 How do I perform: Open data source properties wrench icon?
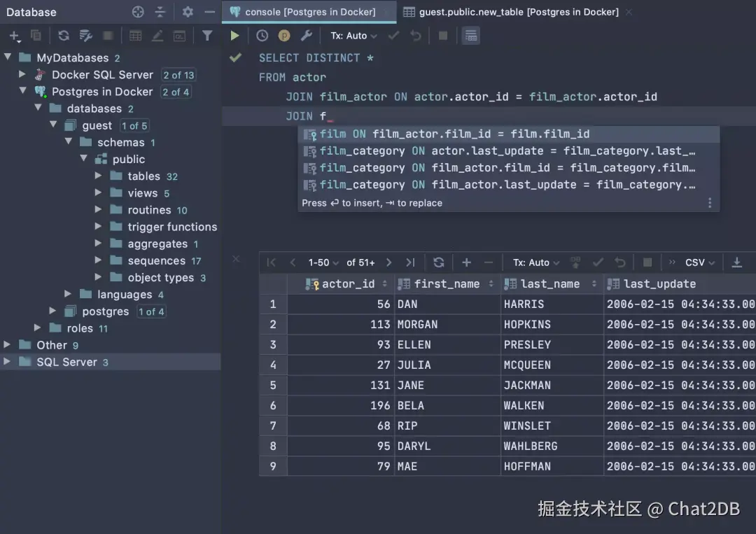[86, 35]
